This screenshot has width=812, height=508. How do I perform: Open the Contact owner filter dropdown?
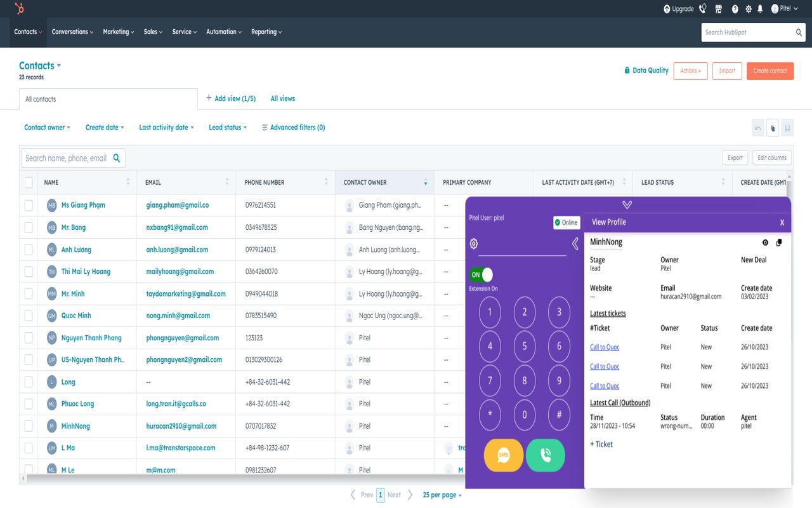pos(47,128)
